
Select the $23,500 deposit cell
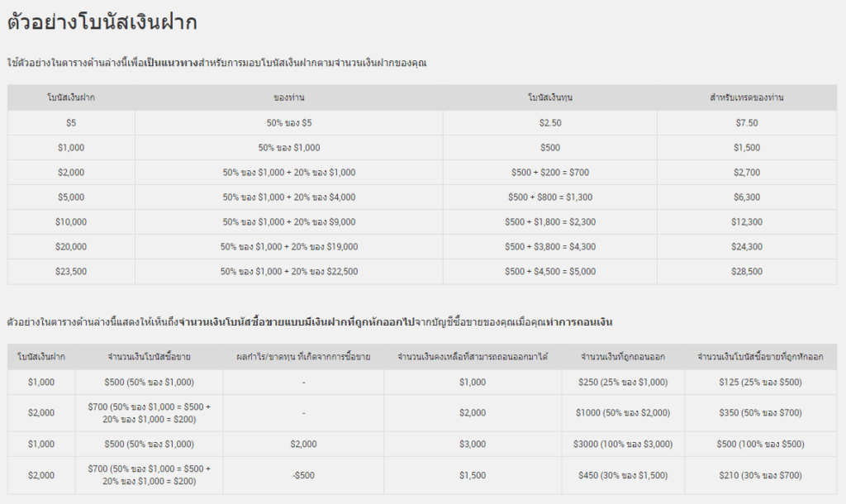tap(71, 272)
